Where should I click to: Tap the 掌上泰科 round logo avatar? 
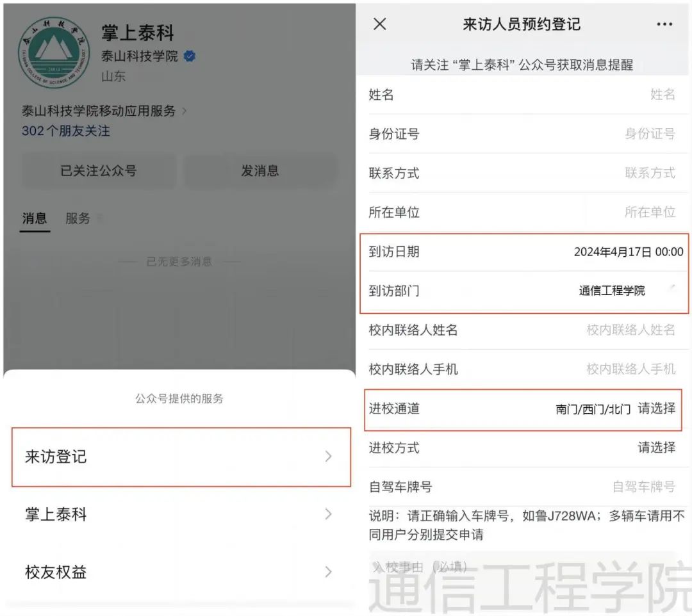pyautogui.click(x=54, y=53)
